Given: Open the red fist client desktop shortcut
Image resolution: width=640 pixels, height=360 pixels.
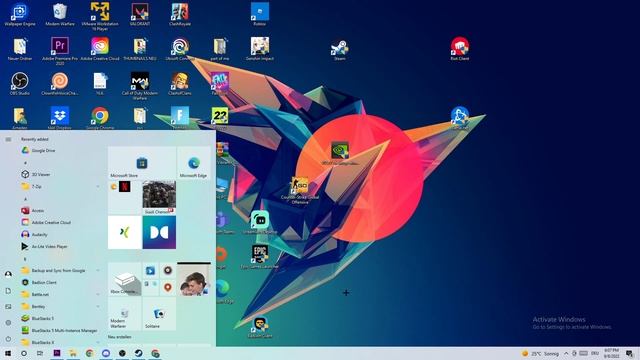Looking at the screenshot, I should click(460, 49).
